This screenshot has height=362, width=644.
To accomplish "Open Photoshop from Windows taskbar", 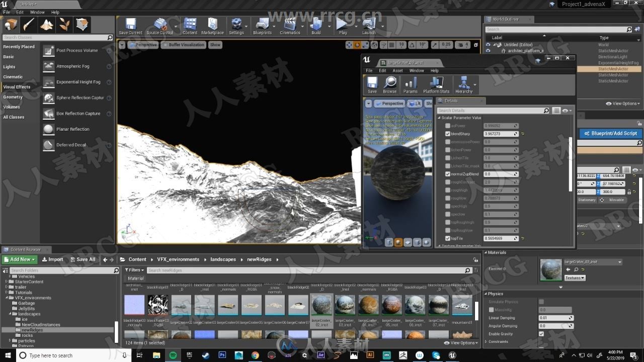I will click(x=222, y=355).
